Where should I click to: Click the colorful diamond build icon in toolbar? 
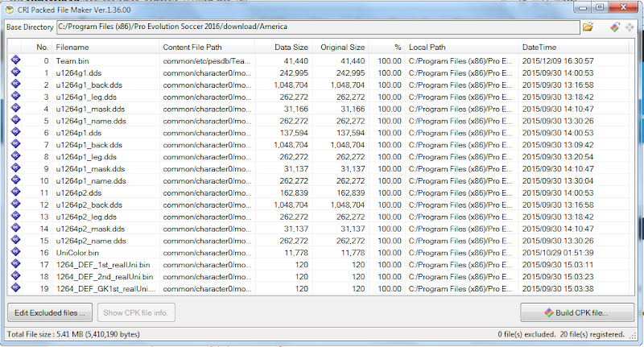point(615,27)
